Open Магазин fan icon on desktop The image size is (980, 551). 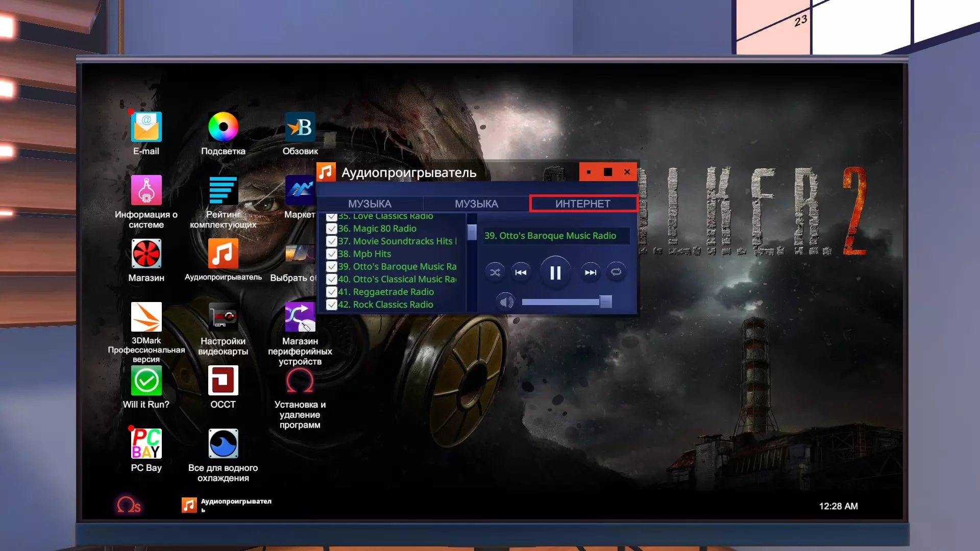[x=146, y=254]
